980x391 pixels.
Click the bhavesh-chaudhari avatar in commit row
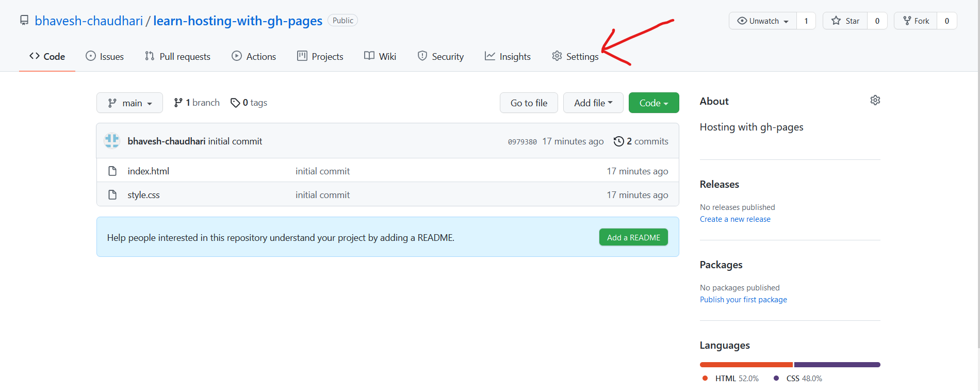(112, 141)
